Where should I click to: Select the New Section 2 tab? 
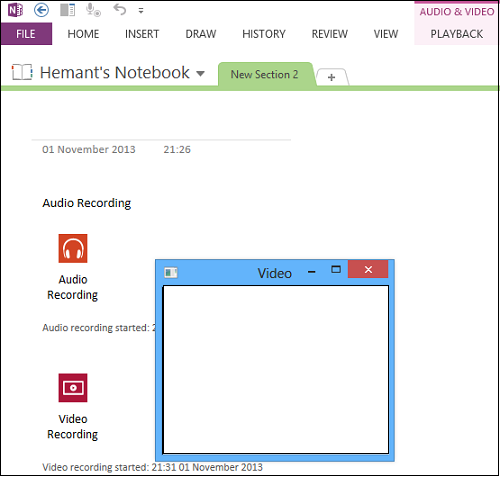click(265, 74)
